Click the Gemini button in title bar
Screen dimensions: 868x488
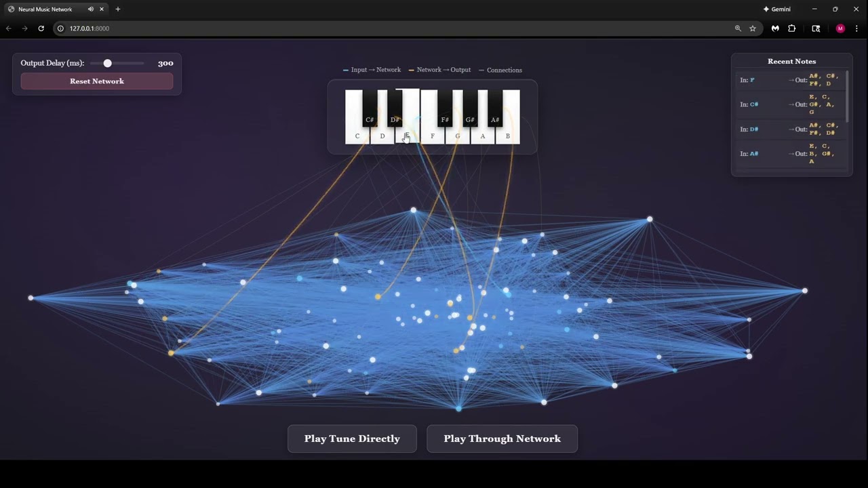coord(777,9)
